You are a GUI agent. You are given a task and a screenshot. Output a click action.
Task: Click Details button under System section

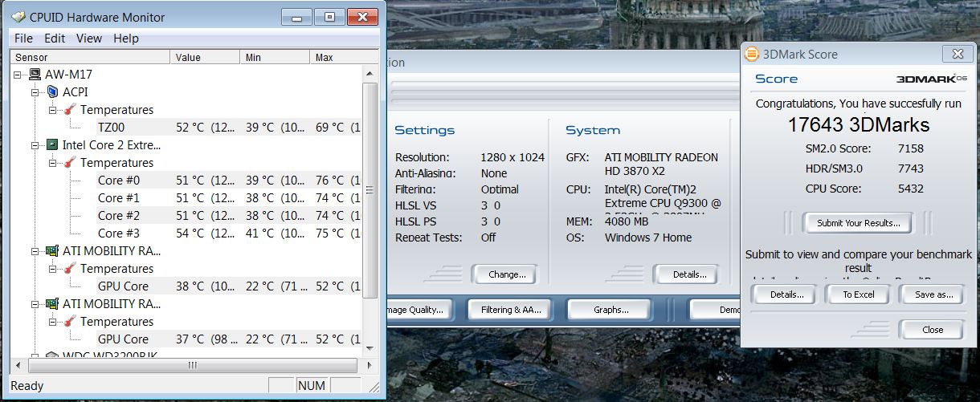tap(688, 274)
